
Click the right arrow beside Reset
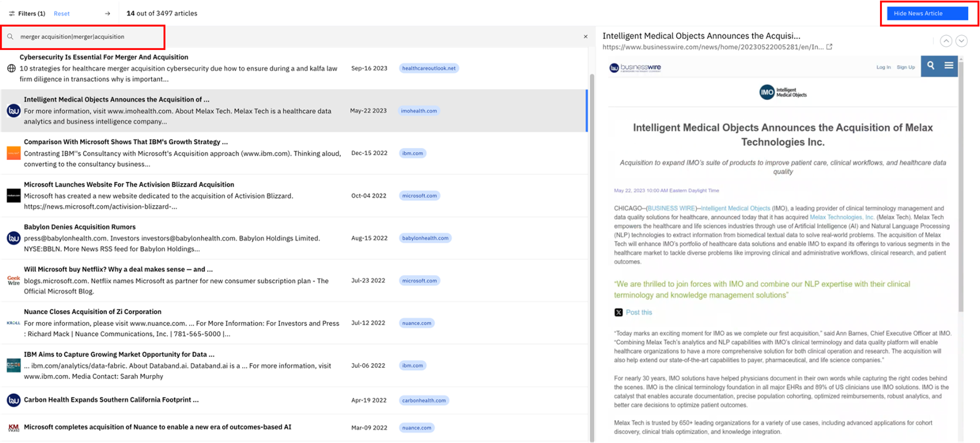click(x=107, y=14)
